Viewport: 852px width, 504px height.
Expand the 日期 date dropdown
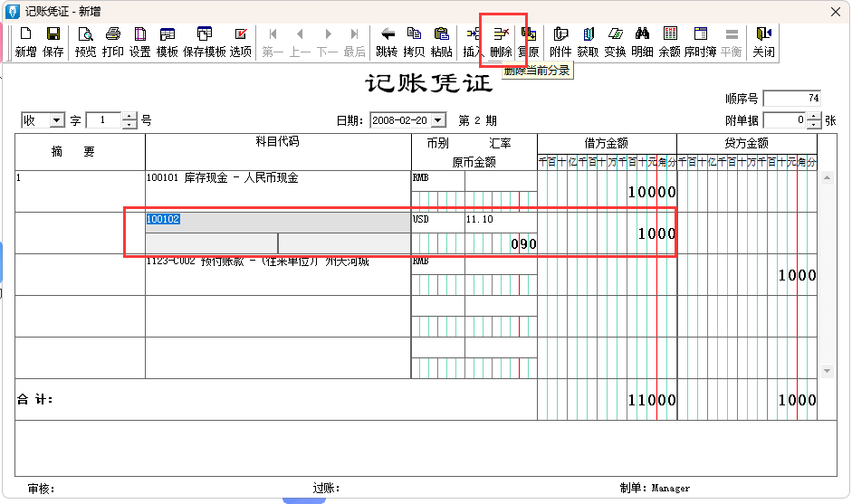439,120
